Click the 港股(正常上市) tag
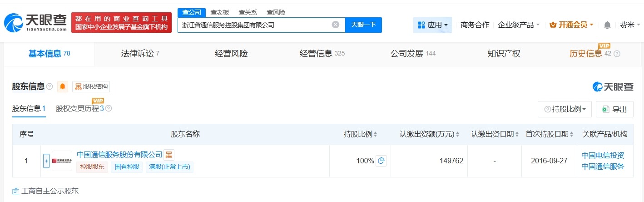This screenshot has width=644, height=202. (169, 167)
